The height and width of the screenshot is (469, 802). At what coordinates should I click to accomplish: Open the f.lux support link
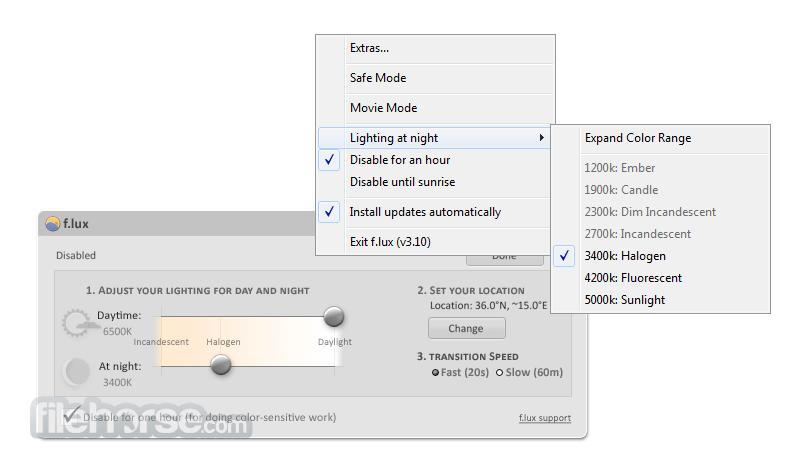[545, 418]
